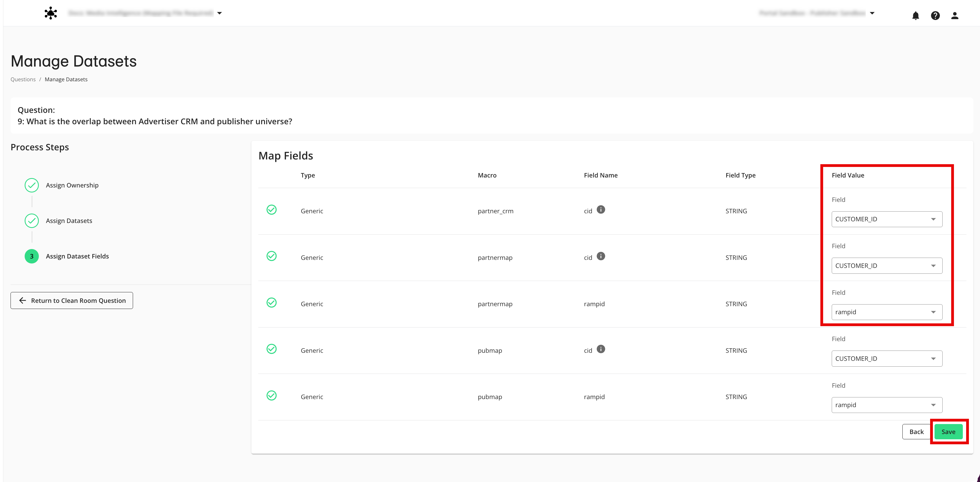Open the user profile avatar icon

click(955, 16)
